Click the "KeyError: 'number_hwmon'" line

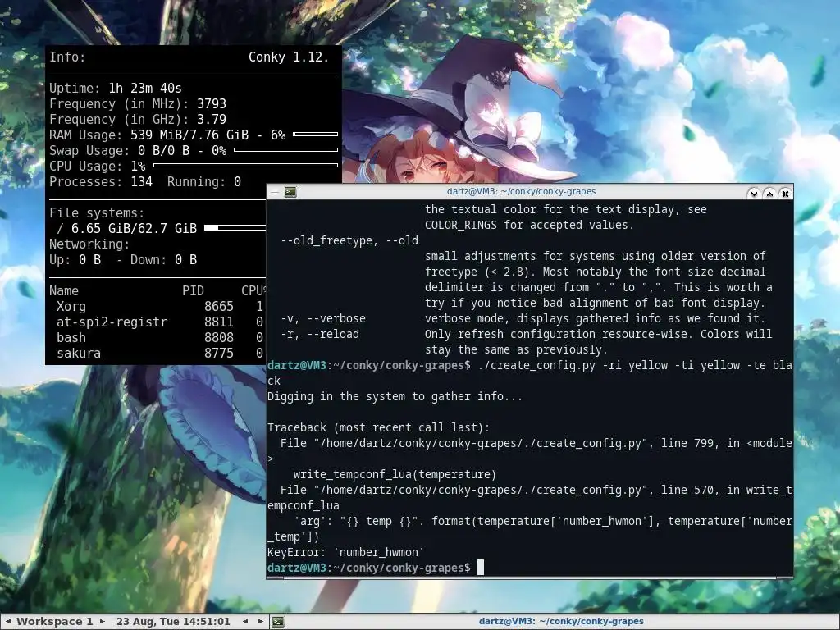[x=345, y=552]
